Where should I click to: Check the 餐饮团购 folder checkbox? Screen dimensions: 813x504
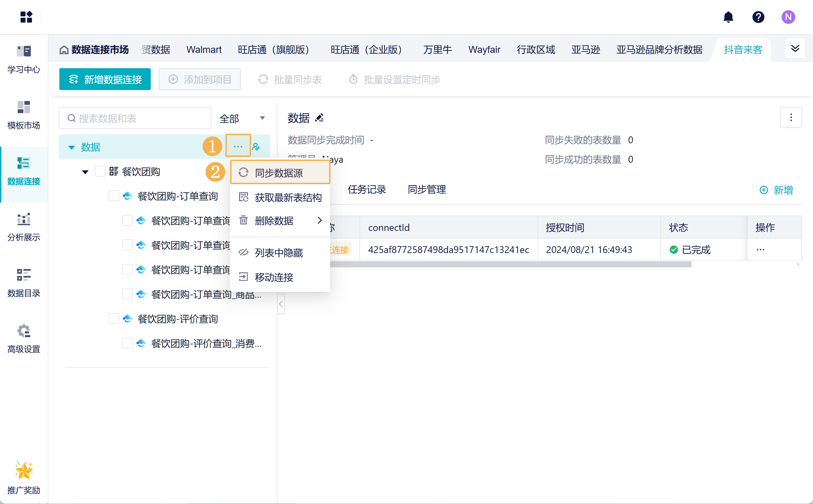pos(100,172)
